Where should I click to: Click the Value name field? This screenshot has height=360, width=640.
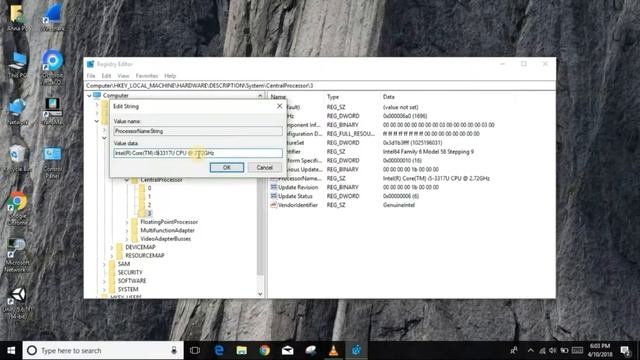point(198,131)
